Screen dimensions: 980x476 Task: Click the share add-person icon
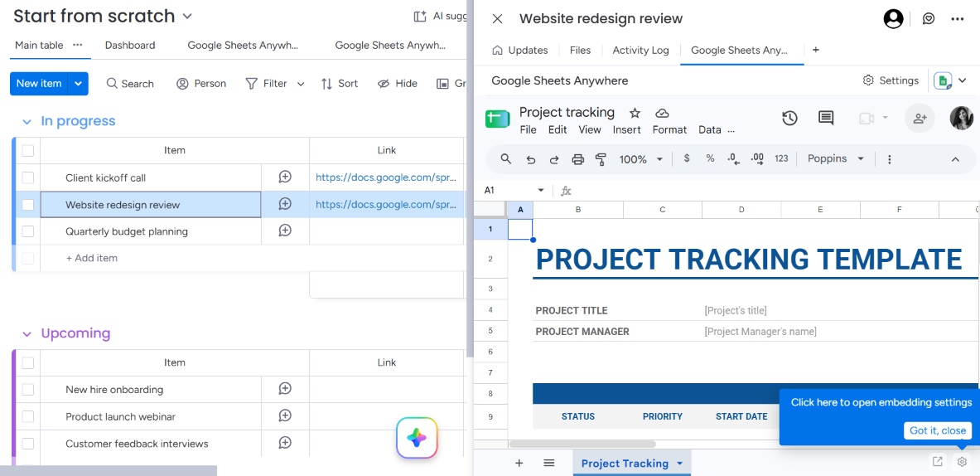coord(920,118)
